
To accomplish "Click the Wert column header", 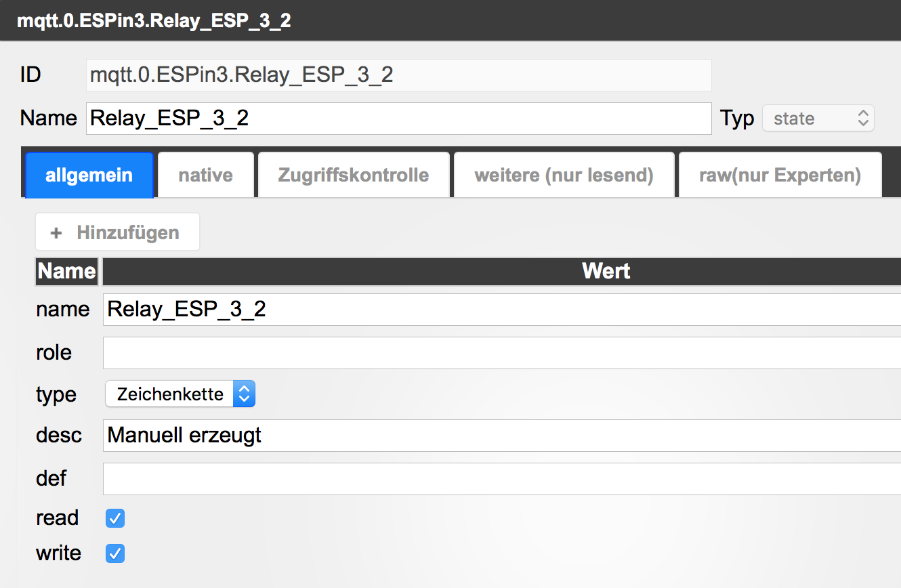I will coord(606,272).
